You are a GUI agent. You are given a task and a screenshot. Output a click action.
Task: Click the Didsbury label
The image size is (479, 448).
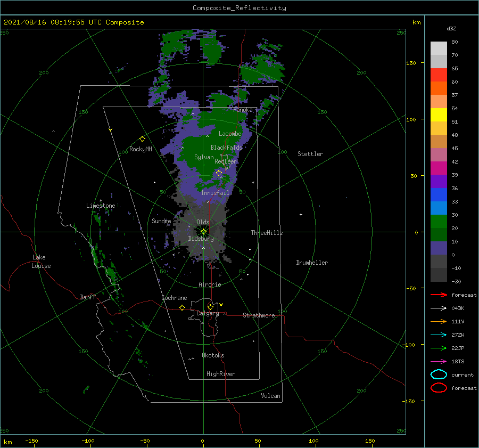[201, 239]
